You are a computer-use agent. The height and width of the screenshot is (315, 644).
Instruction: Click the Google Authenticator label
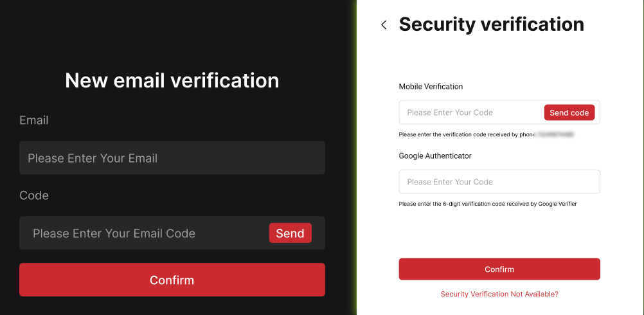[x=435, y=156]
